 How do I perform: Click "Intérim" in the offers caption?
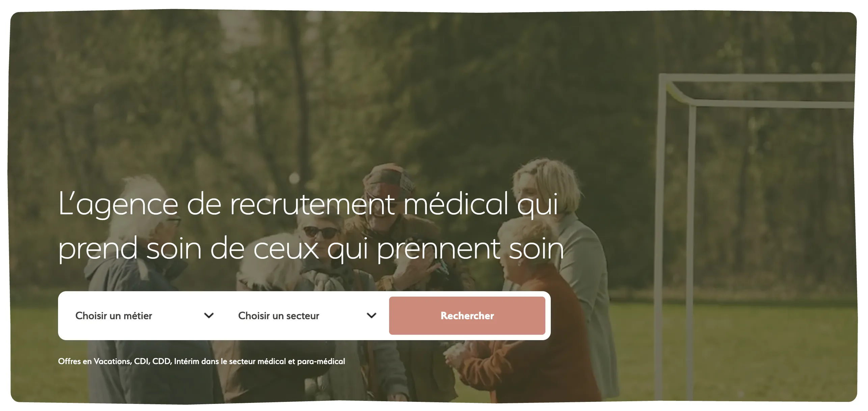point(187,361)
